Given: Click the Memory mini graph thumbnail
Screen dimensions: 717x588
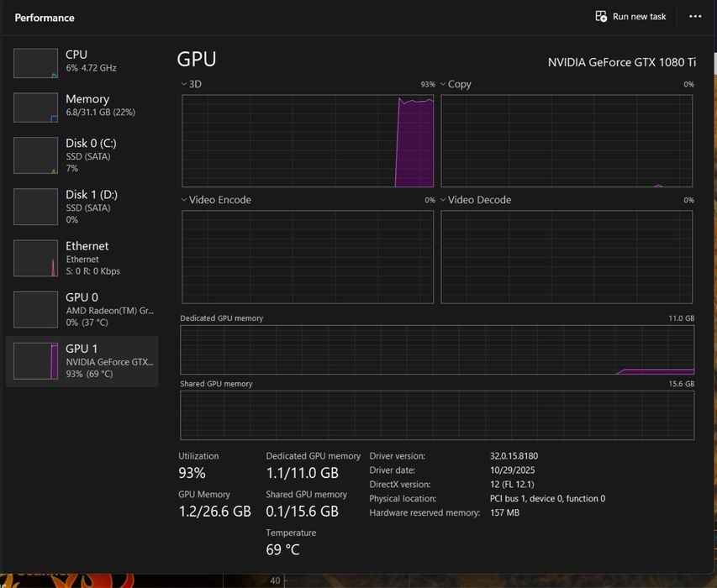Looking at the screenshot, I should [x=35, y=108].
